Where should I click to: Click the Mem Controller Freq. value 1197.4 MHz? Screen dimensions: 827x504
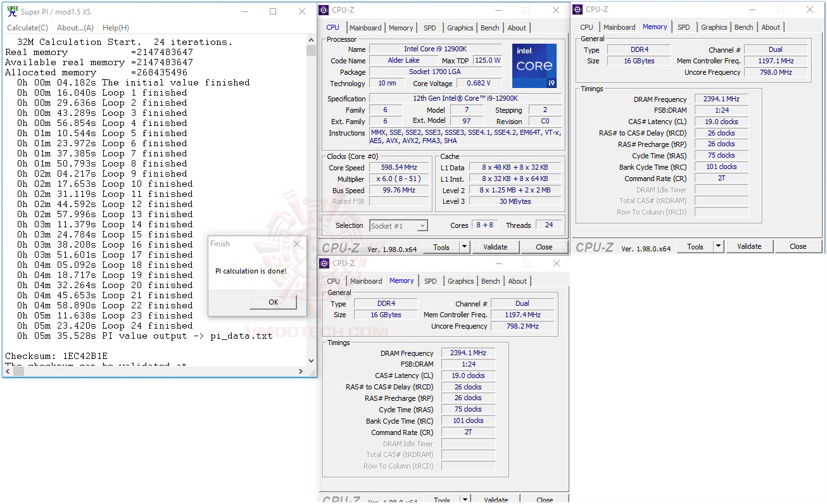(522, 315)
